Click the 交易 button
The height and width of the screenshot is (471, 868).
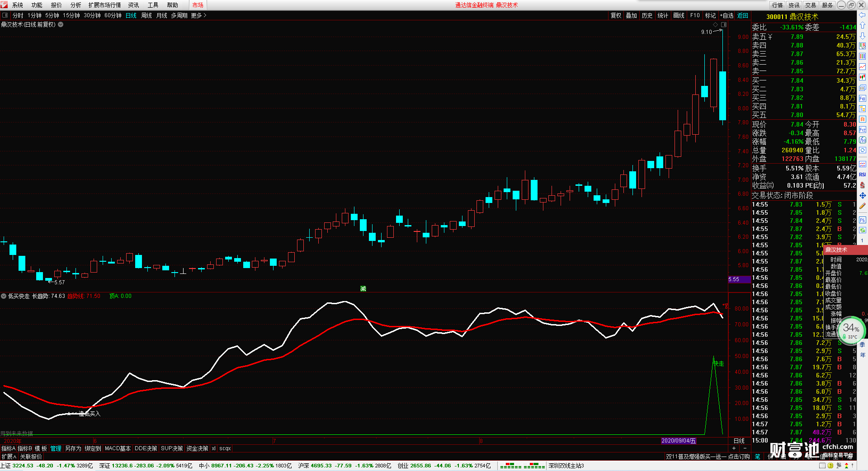click(811, 5)
